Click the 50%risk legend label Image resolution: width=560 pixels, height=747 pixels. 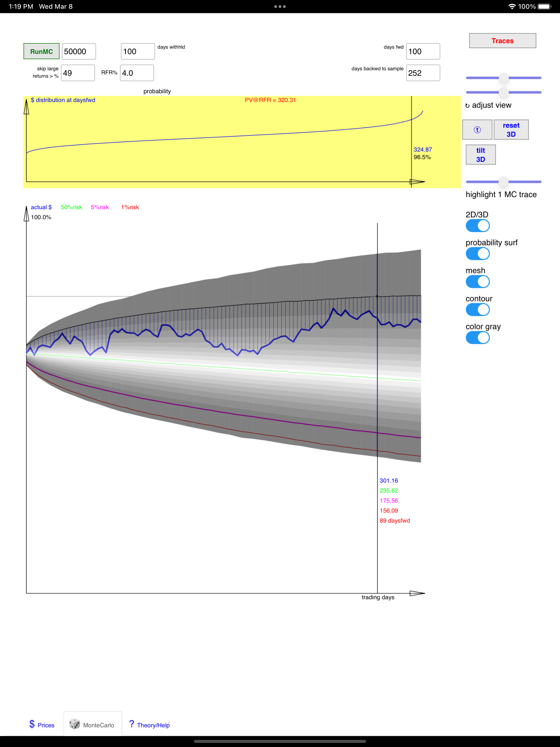71,207
